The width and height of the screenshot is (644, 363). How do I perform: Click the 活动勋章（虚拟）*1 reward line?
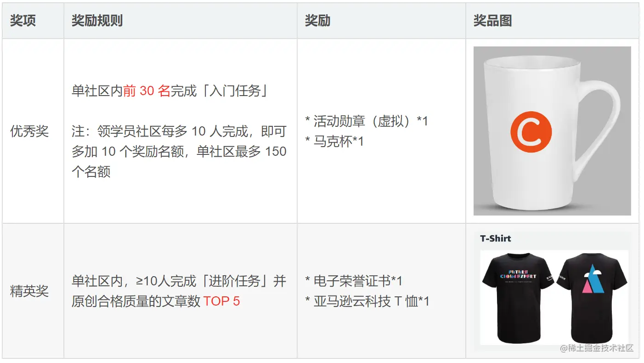point(367,121)
